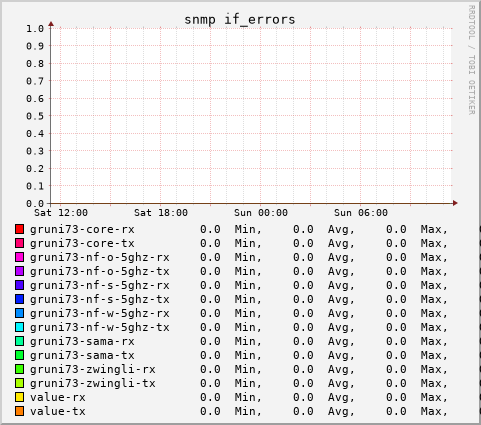
Task: Click the pink gruni73-core-tx legend swatch
Action: (x=20, y=243)
